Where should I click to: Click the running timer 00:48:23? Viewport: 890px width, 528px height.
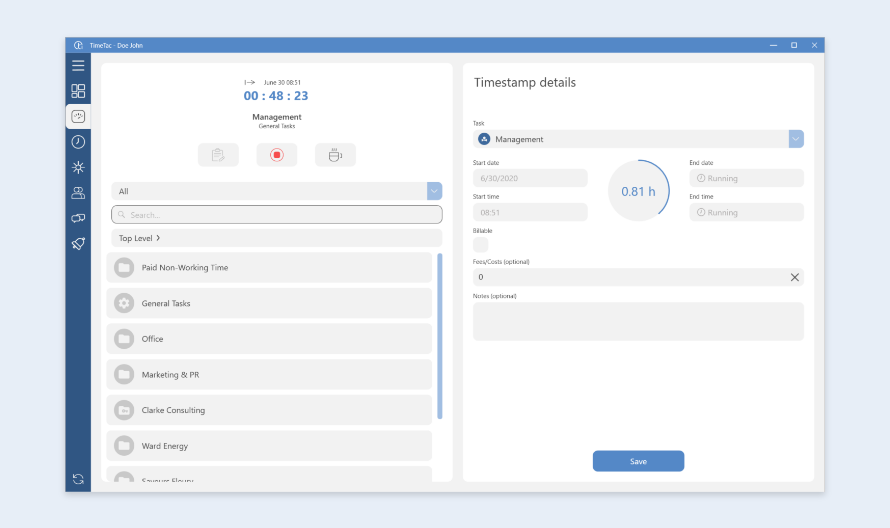click(276, 96)
